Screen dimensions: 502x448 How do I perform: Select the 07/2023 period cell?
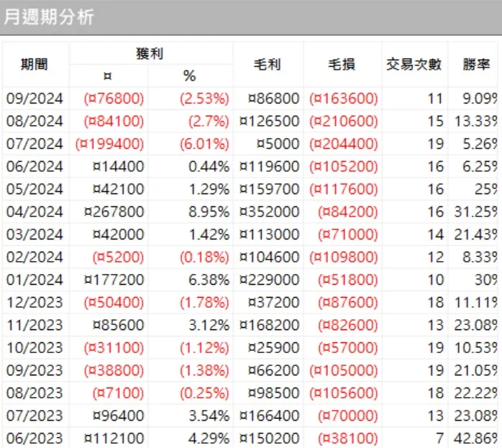coord(35,416)
